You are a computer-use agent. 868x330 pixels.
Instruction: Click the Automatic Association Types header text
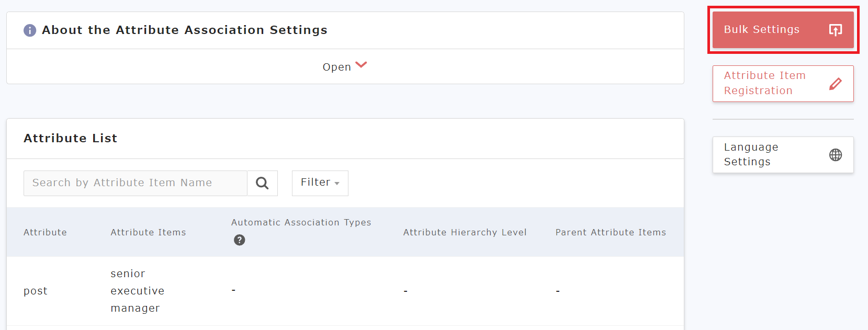301,222
